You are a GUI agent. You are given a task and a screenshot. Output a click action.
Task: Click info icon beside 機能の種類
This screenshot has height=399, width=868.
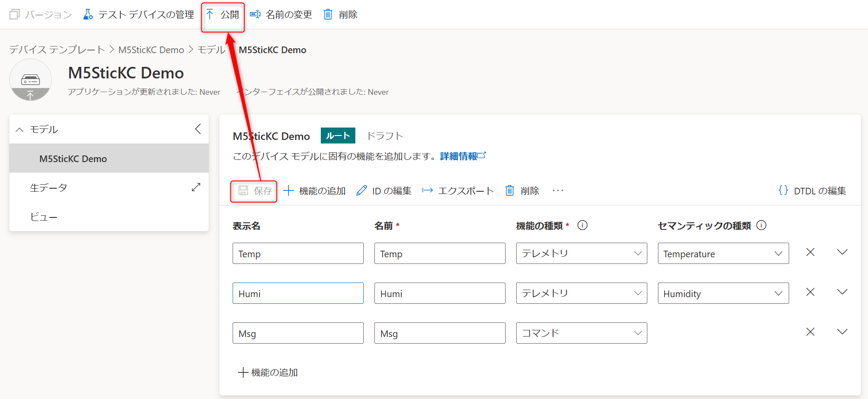(583, 225)
